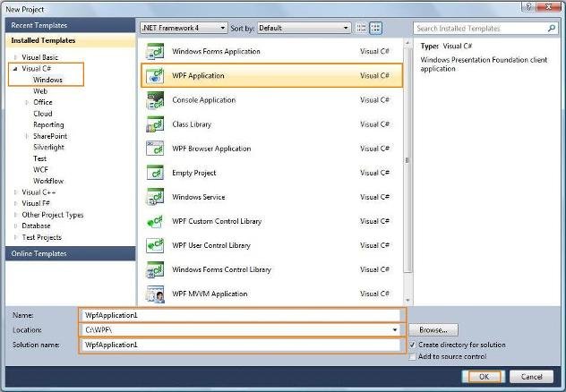Image resolution: width=566 pixels, height=392 pixels.
Task: Click the template list scrollbar thumb
Action: (407, 160)
